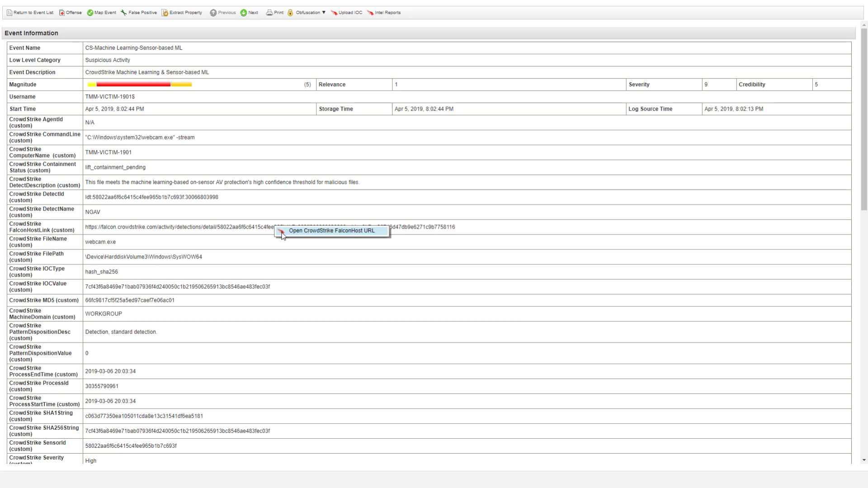
Task: Click the Credibility value '5'
Action: tap(816, 84)
